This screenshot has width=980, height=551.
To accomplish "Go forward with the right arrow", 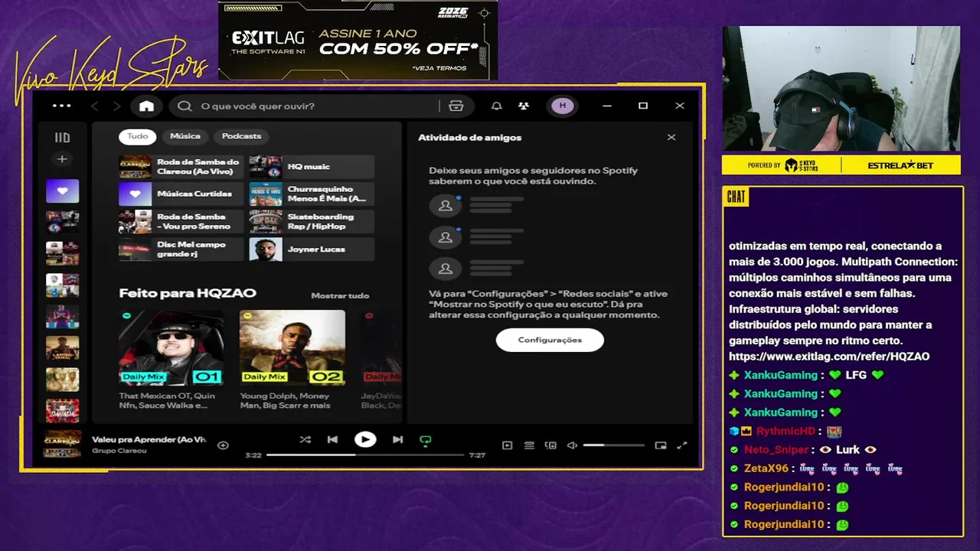I will pyautogui.click(x=116, y=106).
